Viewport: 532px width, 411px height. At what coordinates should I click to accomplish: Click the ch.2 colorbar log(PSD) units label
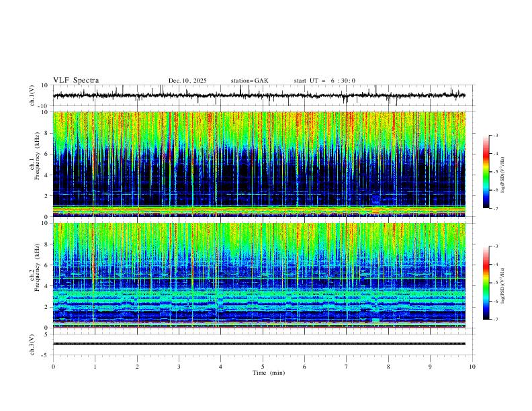point(503,285)
